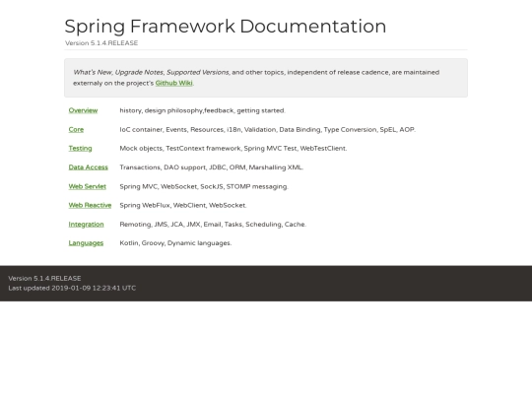
Task: Click the footer Version 5.1.4.RELEASE text
Action: [44, 279]
